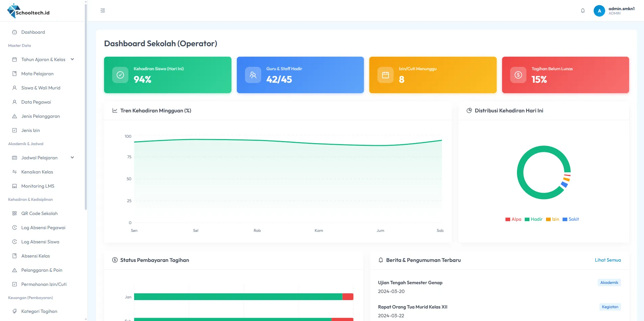Click the people icon on Guru & Staff Hadir card
Image resolution: width=644 pixels, height=321 pixels.
tap(253, 75)
